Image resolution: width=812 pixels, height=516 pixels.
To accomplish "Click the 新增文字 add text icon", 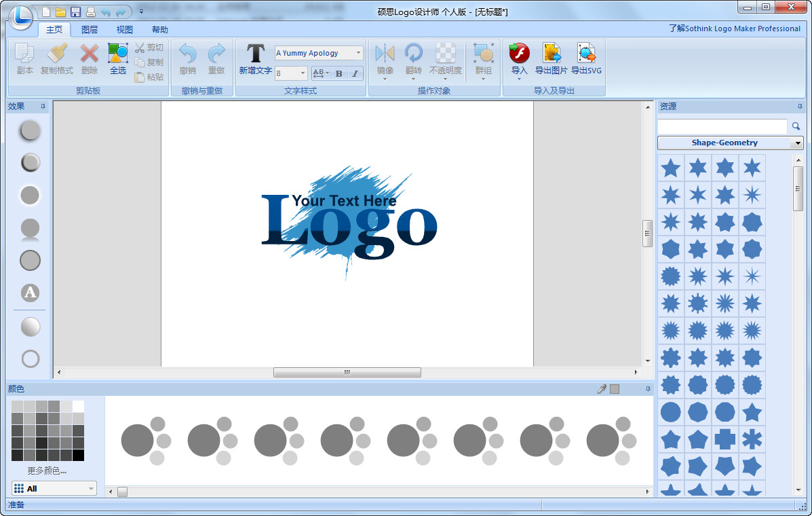I will (x=255, y=54).
